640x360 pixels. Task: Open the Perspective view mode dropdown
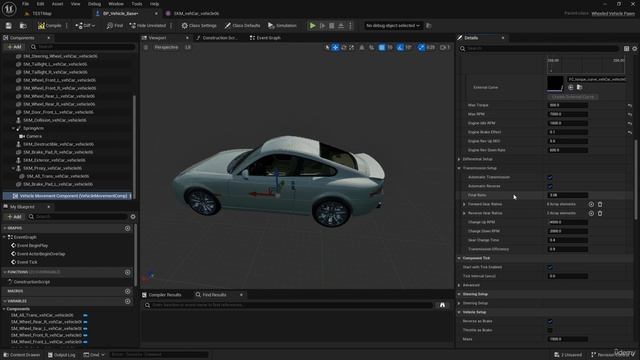pos(166,47)
